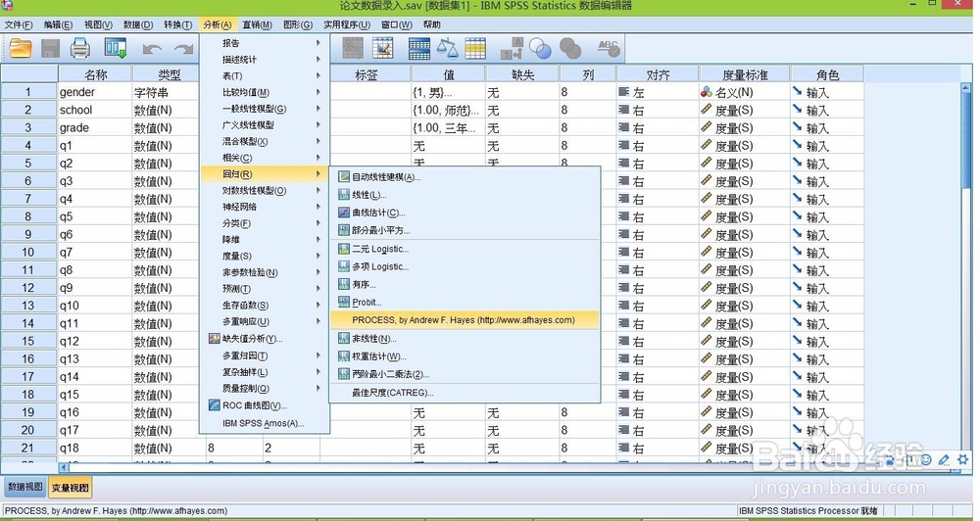The width and height of the screenshot is (980, 521).
Task: Select PROCESS by Andrew F. Hayes item
Action: click(x=464, y=320)
